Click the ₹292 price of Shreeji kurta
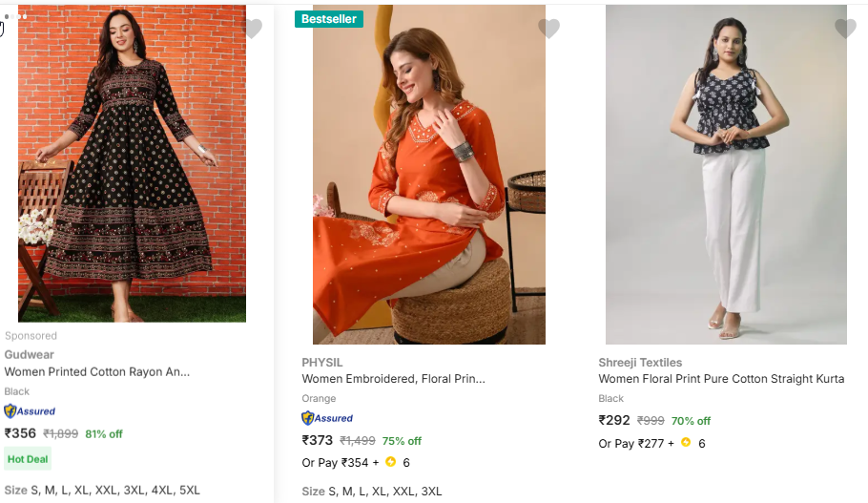This screenshot has width=868, height=503. coord(614,420)
